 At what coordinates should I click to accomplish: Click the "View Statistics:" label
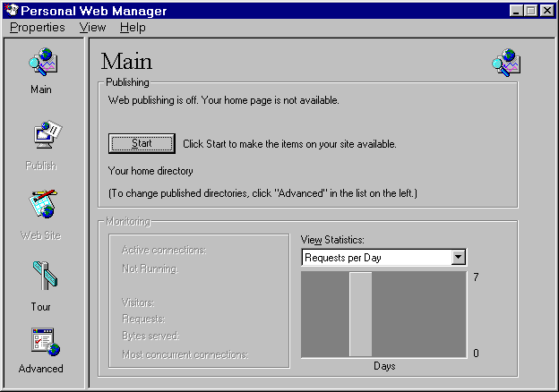coord(332,240)
